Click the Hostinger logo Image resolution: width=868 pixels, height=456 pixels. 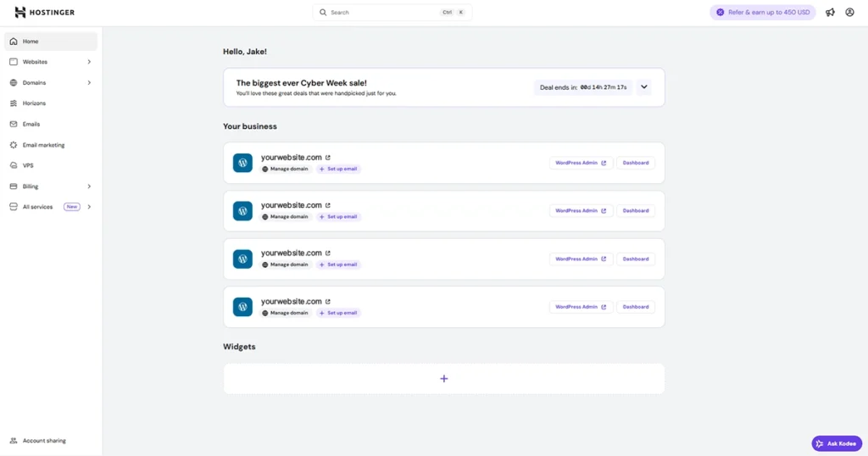pos(44,12)
